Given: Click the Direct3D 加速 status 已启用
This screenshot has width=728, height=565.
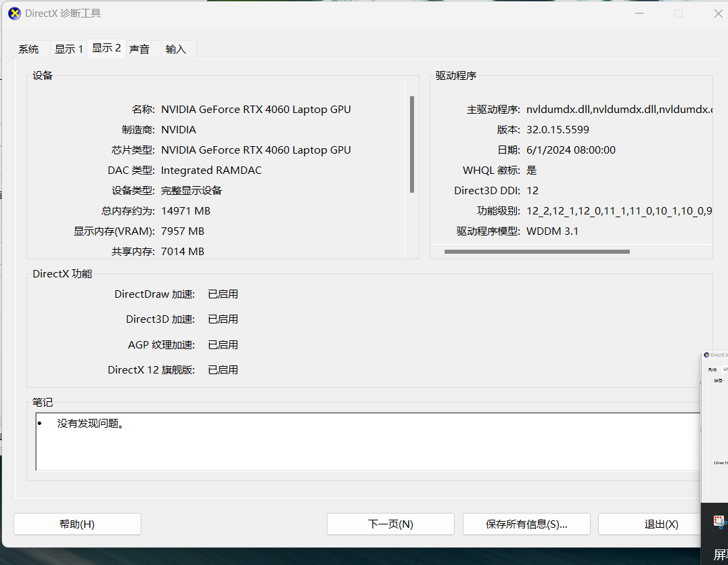Looking at the screenshot, I should 223,319.
